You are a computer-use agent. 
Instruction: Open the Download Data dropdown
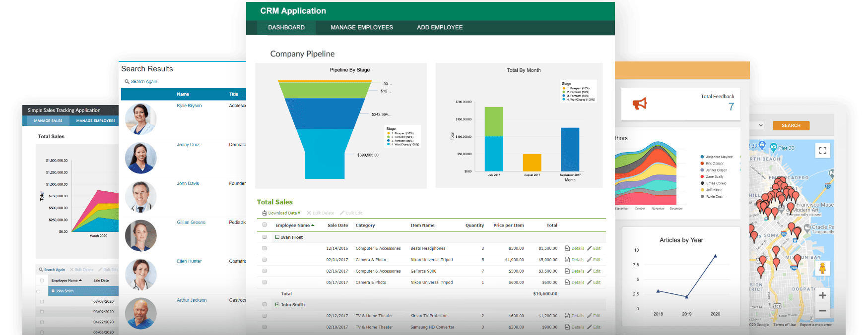284,213
